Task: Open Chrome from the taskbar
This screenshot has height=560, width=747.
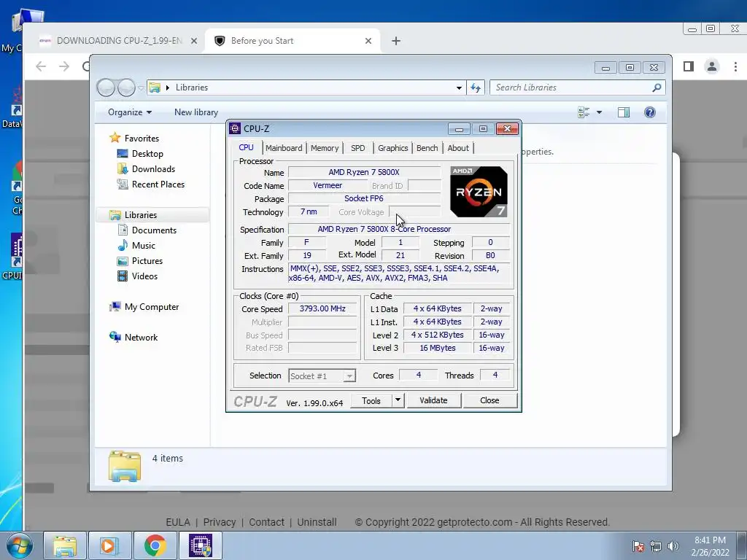Action: pos(155,545)
